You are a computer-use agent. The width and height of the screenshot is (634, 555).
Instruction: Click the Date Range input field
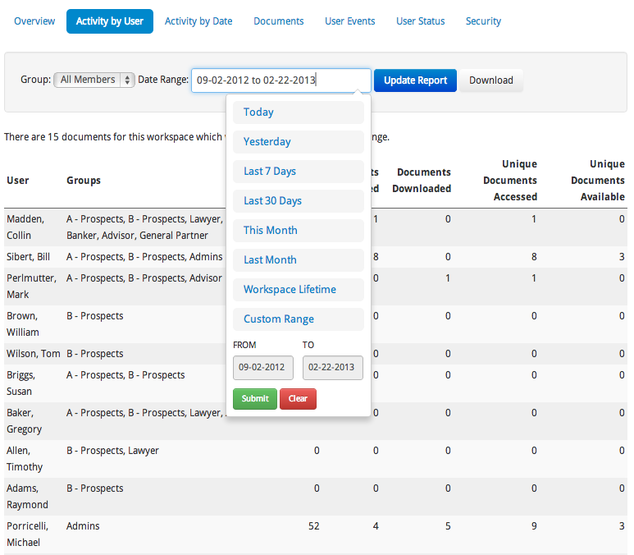pyautogui.click(x=281, y=80)
